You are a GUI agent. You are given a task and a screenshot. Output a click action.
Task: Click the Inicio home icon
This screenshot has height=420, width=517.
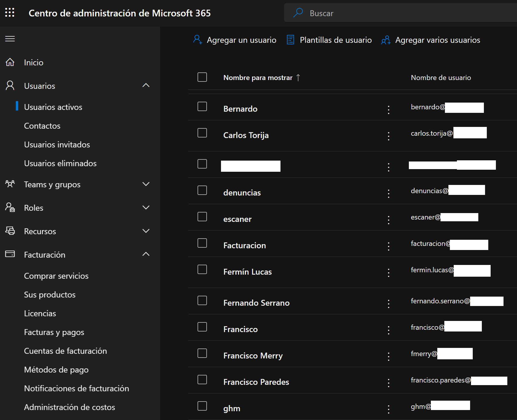click(x=10, y=62)
